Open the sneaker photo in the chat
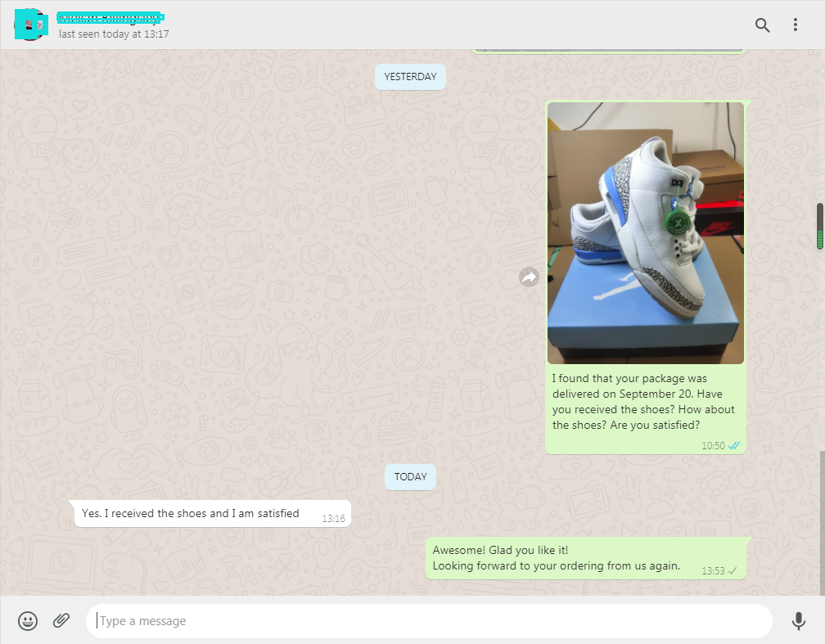The height and width of the screenshot is (644, 825). click(645, 232)
